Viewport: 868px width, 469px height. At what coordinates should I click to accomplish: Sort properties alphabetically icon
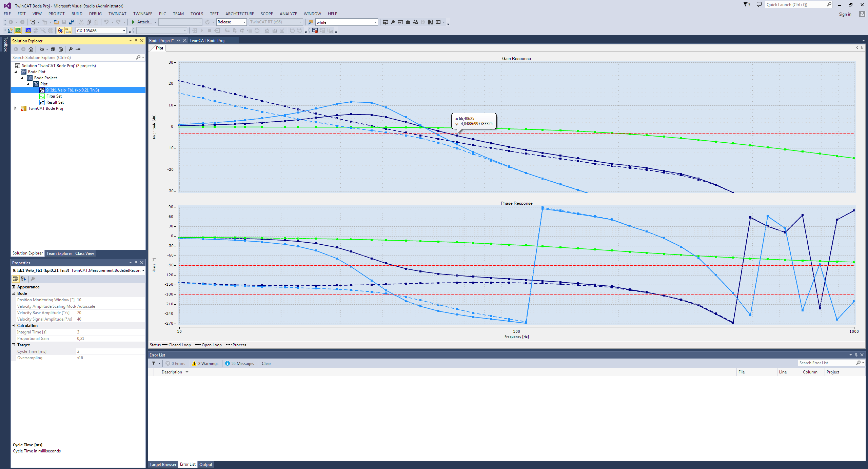[23, 279]
